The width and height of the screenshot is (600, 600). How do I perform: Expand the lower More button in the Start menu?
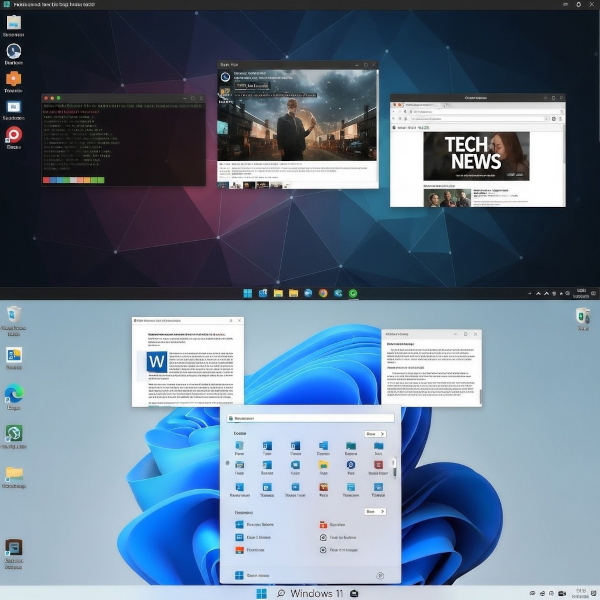click(x=375, y=512)
